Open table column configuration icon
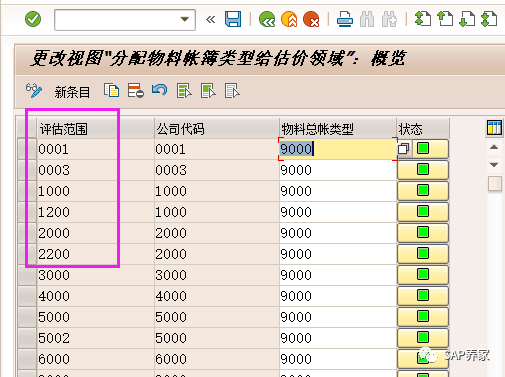The width and height of the screenshot is (505, 377). 494,128
